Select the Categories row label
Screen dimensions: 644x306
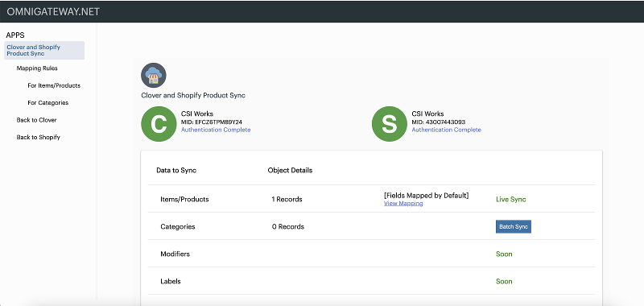click(x=177, y=227)
